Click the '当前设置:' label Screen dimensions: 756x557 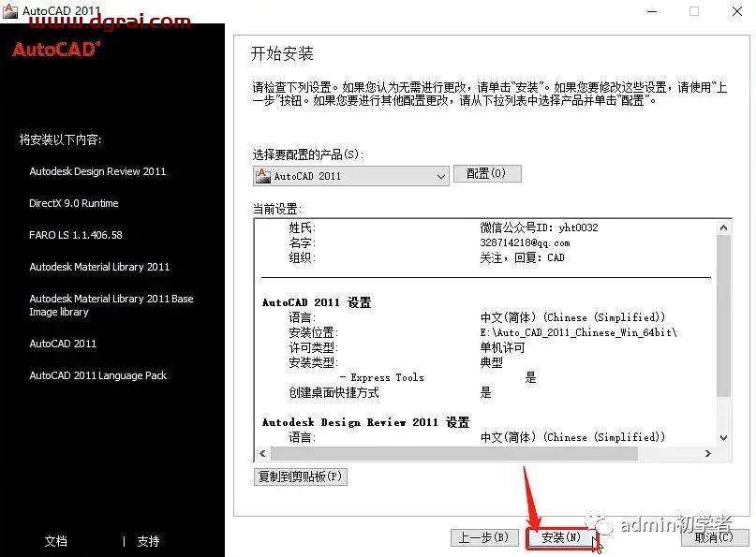coord(276,209)
